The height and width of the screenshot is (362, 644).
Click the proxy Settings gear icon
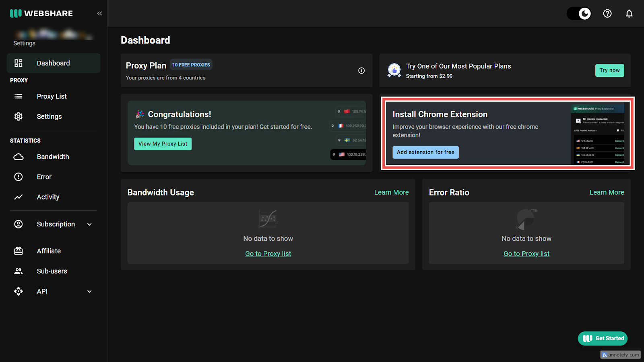(x=19, y=117)
